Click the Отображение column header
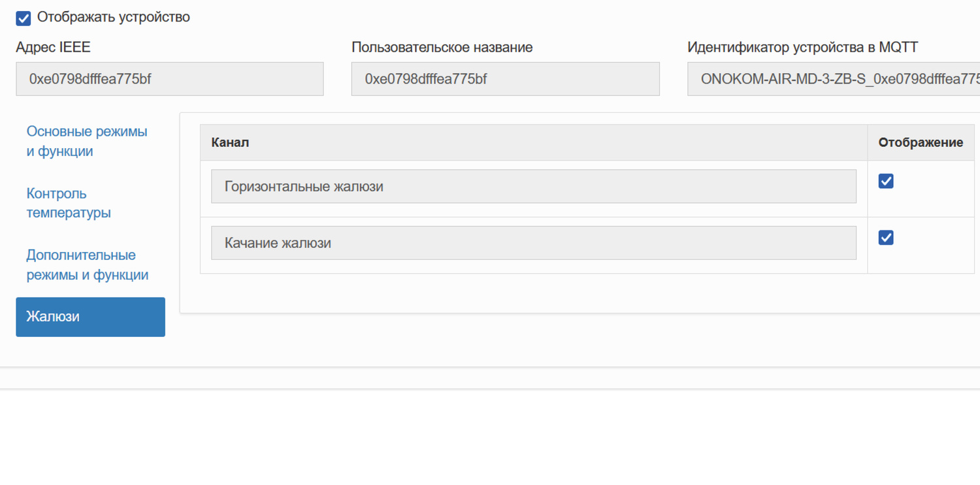This screenshot has width=980, height=485. click(x=920, y=142)
